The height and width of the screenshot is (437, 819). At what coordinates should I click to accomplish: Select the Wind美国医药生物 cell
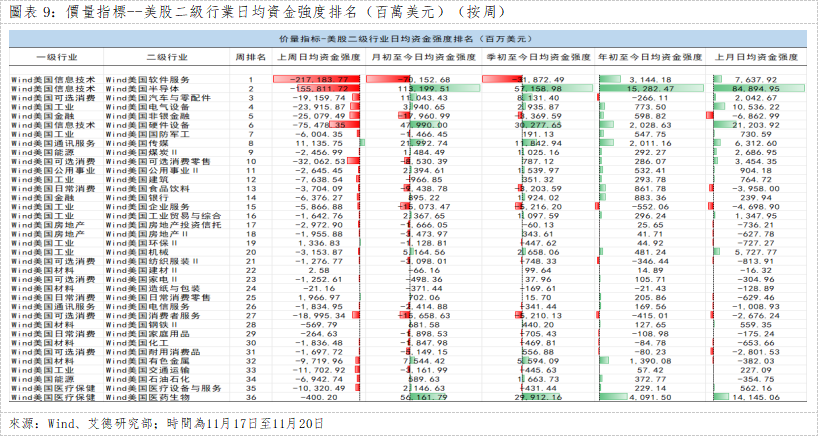[x=148, y=397]
